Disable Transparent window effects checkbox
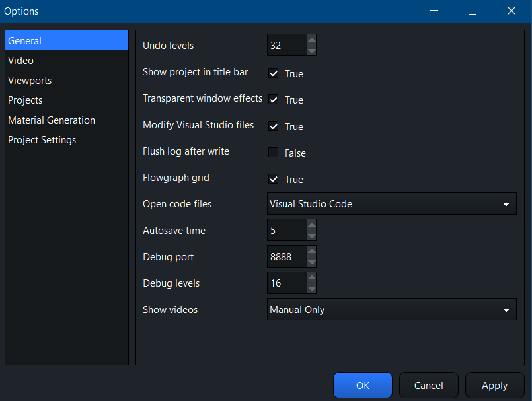Image resolution: width=532 pixels, height=401 pixels. click(273, 100)
